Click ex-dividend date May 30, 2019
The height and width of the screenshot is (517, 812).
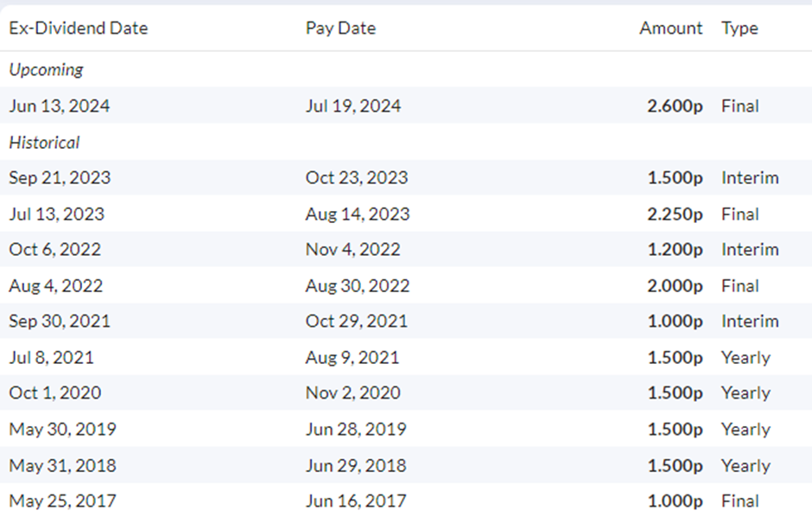coord(63,429)
